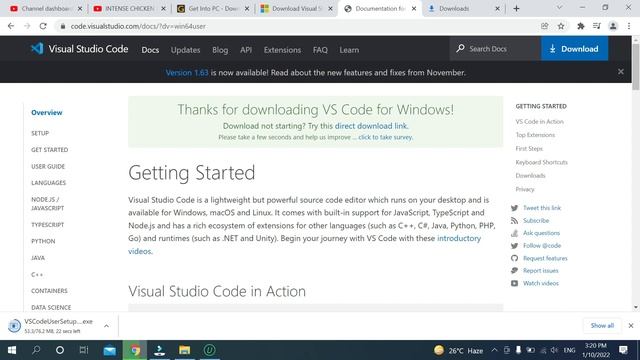Open the action center notification icon
Image resolution: width=640 pixels, height=360 pixels.
[x=623, y=350]
